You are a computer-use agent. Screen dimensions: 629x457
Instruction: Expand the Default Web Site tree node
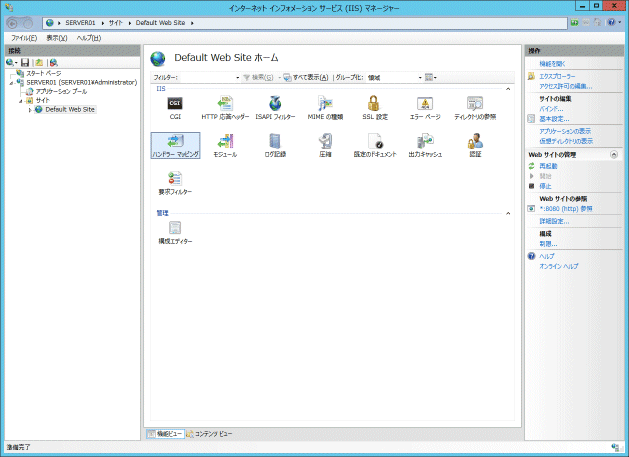click(30, 110)
